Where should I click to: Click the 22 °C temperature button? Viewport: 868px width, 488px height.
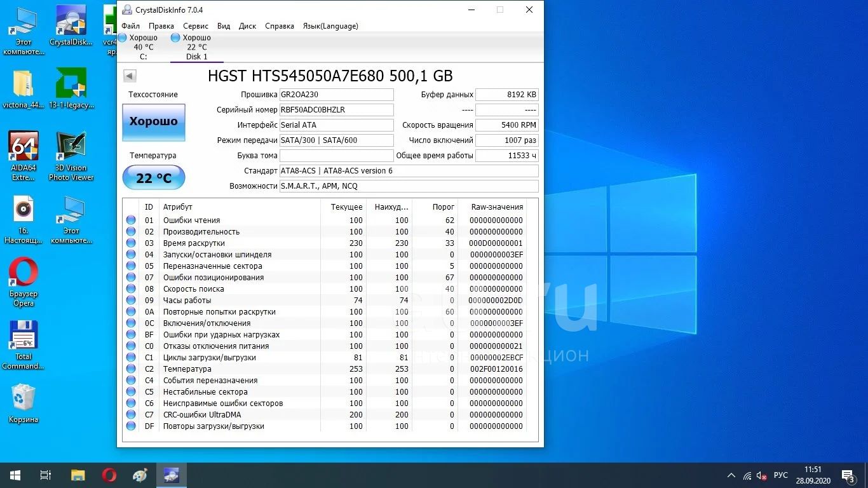[x=154, y=178]
